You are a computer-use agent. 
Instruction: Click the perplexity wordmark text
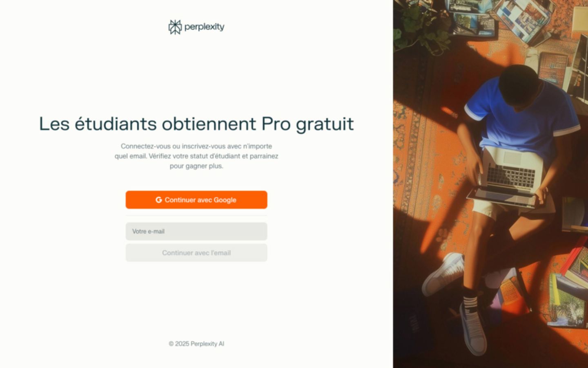pos(204,27)
